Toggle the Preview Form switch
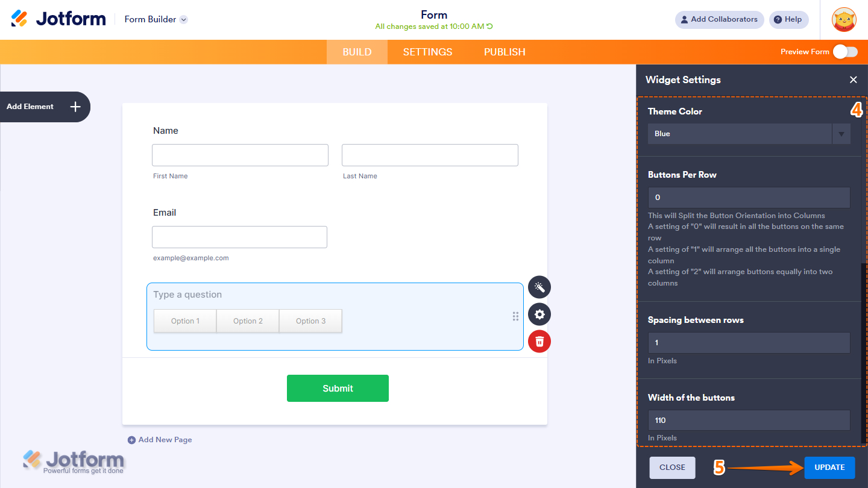 pos(846,52)
